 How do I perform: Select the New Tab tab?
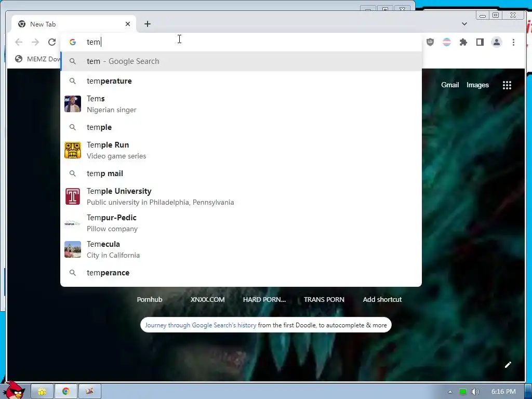pos(74,24)
